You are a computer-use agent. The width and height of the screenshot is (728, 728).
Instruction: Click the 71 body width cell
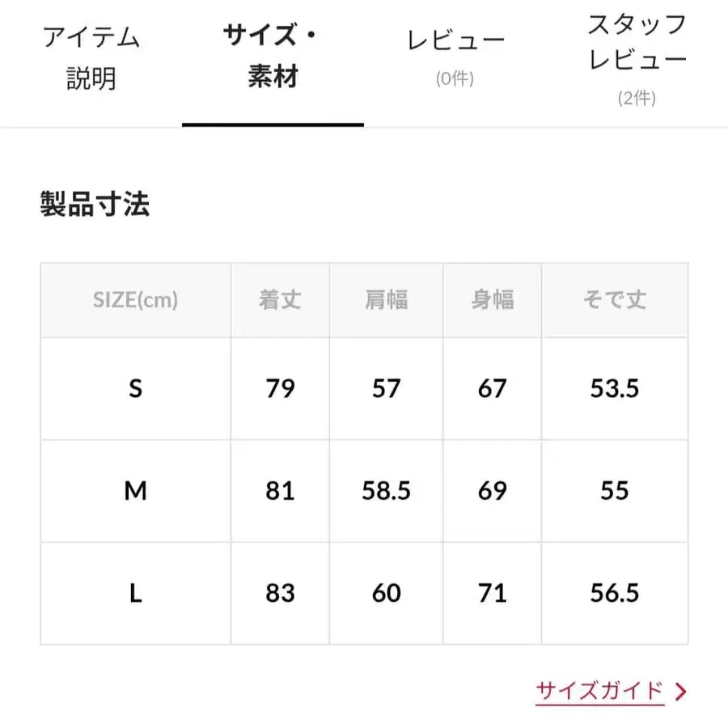492,594
